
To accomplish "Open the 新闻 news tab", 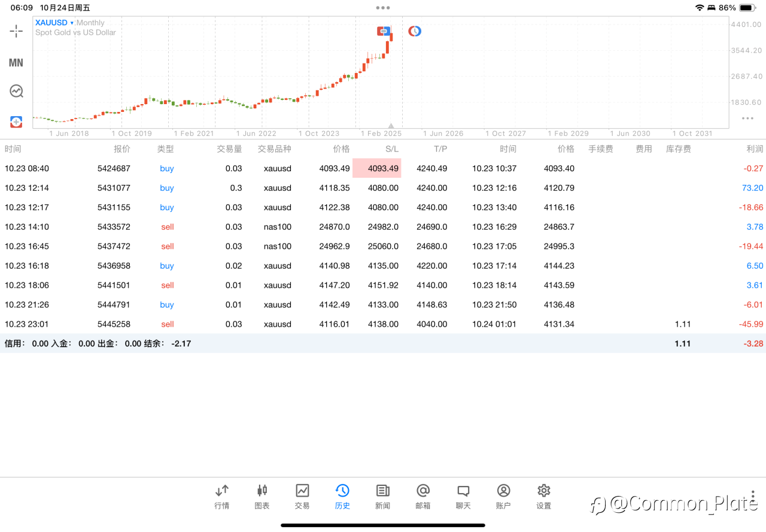I will [383, 497].
